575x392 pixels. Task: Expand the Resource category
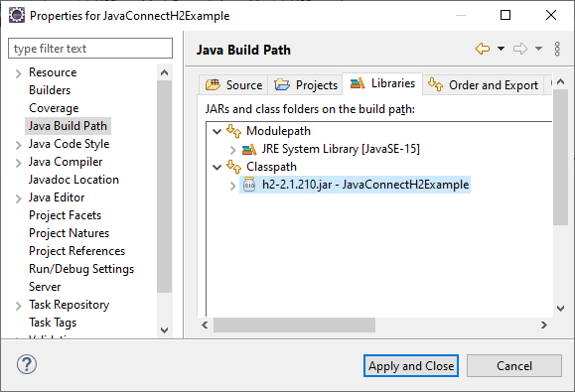point(19,73)
